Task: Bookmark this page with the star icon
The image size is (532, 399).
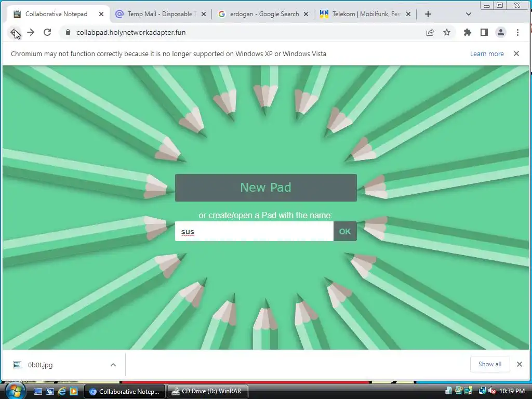Action: (x=447, y=33)
